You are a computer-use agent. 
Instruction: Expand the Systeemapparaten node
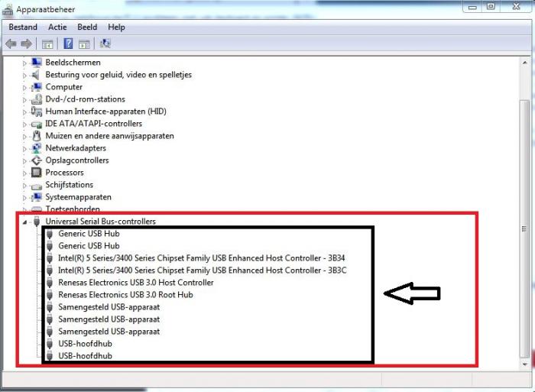tap(24, 198)
